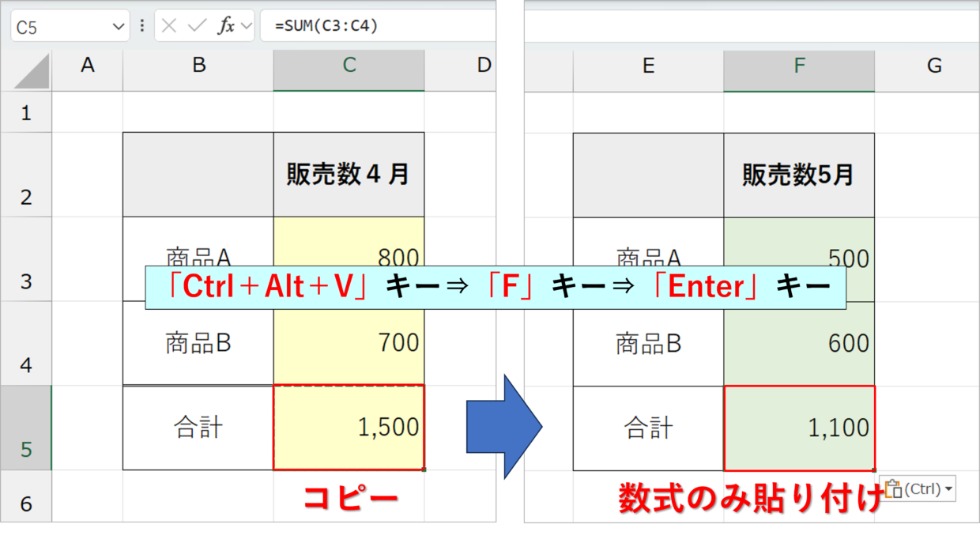The height and width of the screenshot is (543, 980).
Task: Click the cell containing 700
Action: click(349, 343)
